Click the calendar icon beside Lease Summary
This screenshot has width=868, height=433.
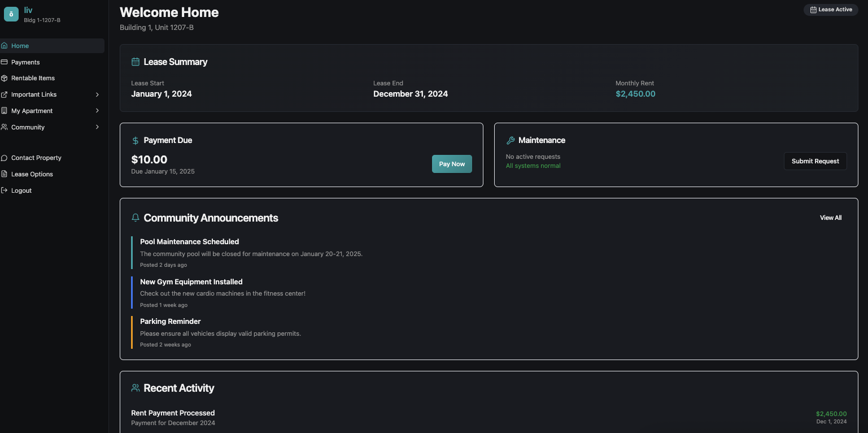[x=136, y=62]
